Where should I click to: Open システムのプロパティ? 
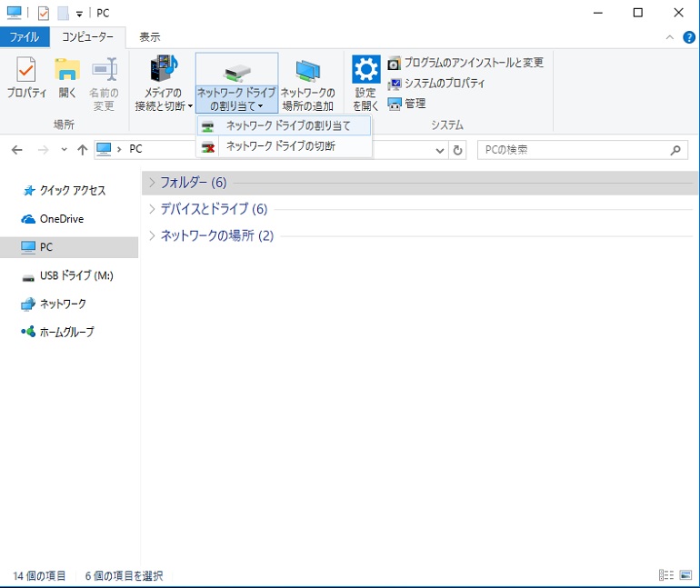point(436,84)
